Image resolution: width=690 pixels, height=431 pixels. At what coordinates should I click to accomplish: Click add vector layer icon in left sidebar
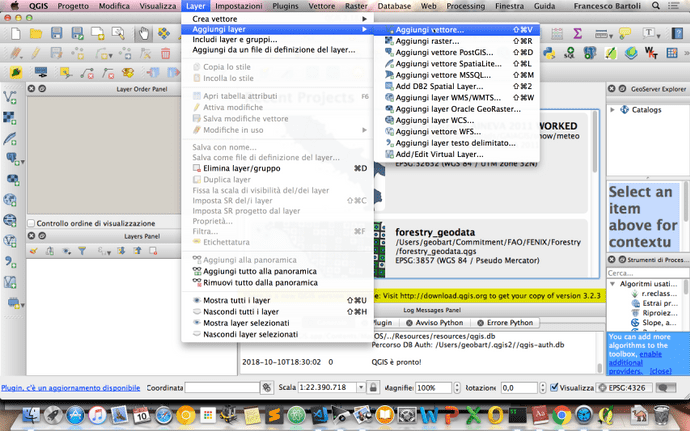tap(10, 97)
